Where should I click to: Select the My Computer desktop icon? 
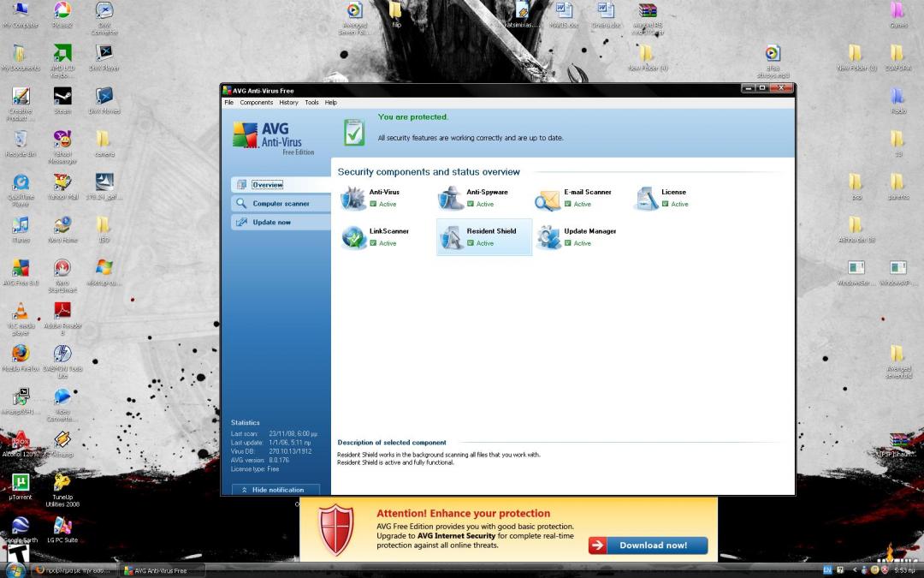[20, 15]
